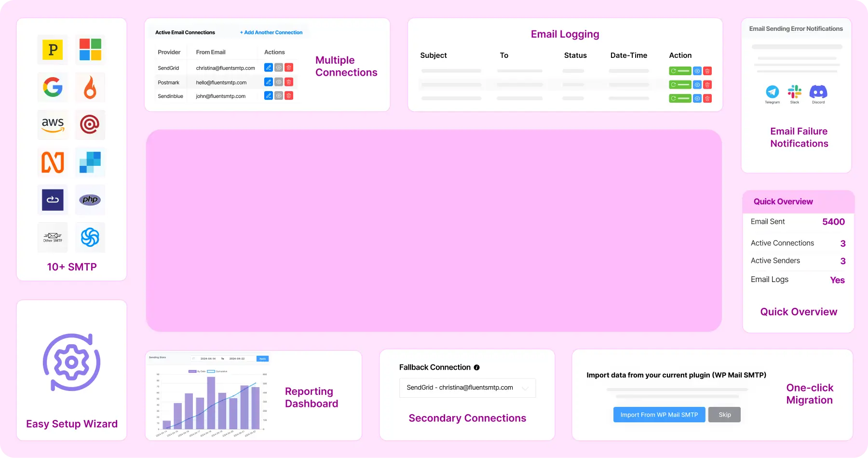The width and height of the screenshot is (868, 458).
Task: Resend the third email log entry
Action: pyautogui.click(x=680, y=98)
